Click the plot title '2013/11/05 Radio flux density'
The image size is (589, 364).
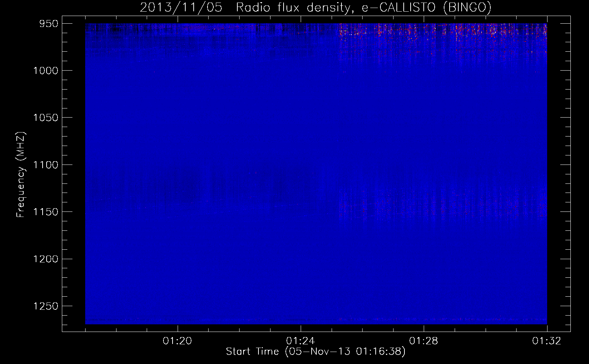315,8
